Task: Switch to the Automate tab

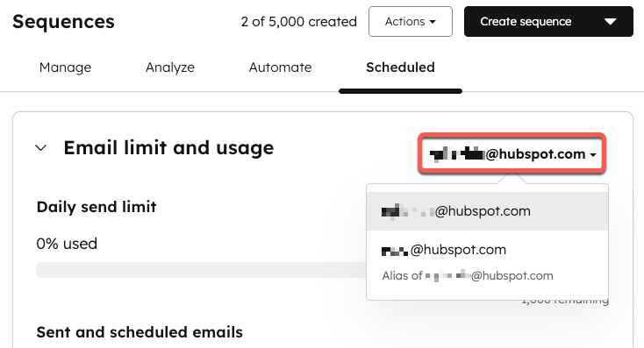Action: 280,67
